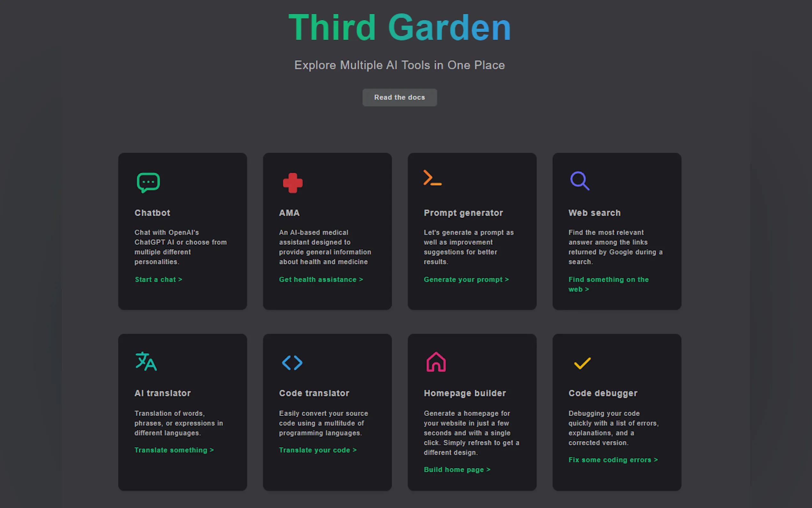The image size is (812, 508).
Task: Follow the Build home page link
Action: [457, 469]
